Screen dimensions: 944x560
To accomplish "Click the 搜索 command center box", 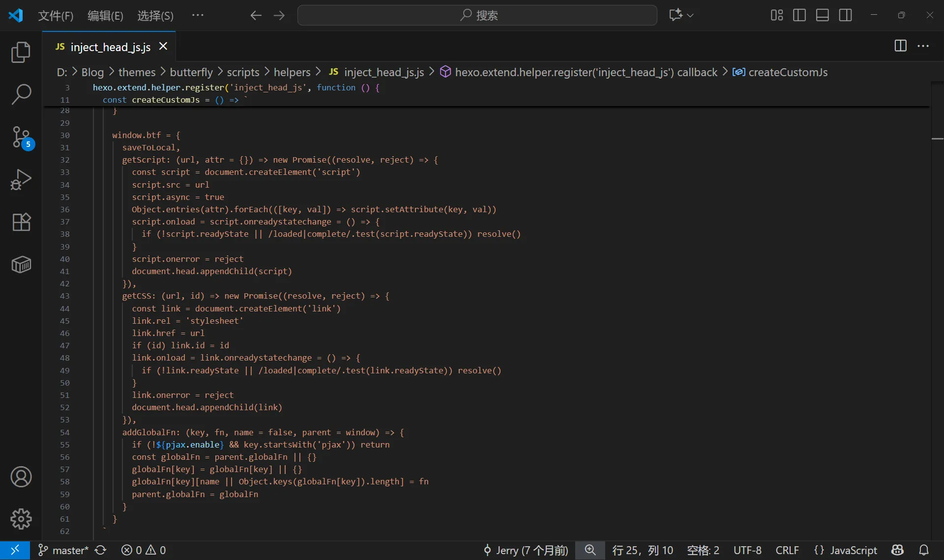I will [477, 15].
